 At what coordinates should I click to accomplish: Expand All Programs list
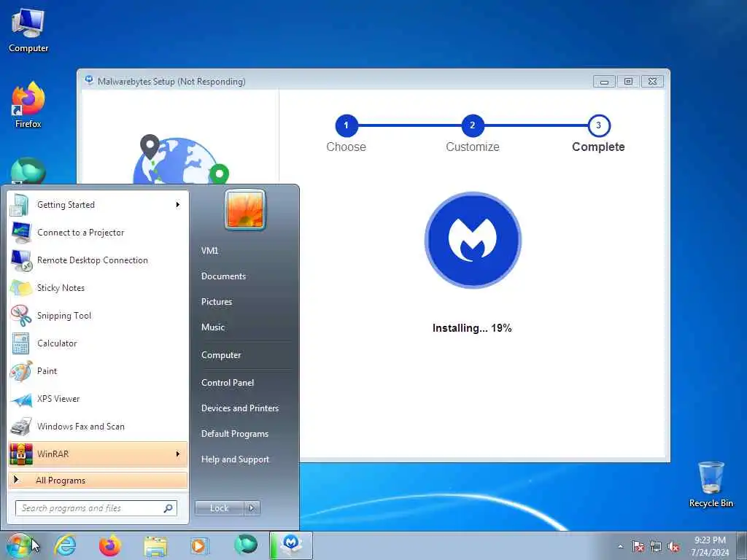(98, 480)
